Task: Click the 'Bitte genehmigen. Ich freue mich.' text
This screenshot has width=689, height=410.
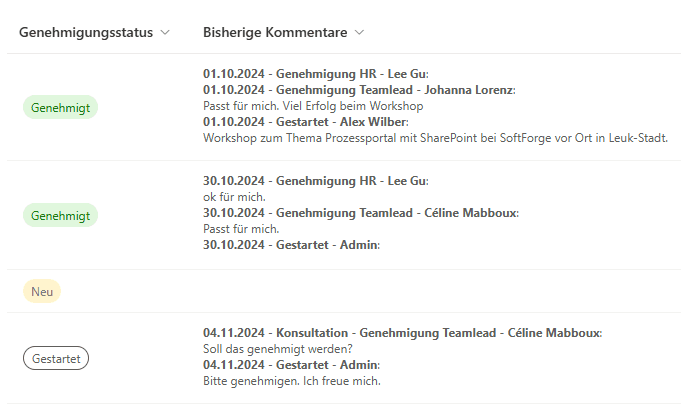Action: click(x=291, y=381)
